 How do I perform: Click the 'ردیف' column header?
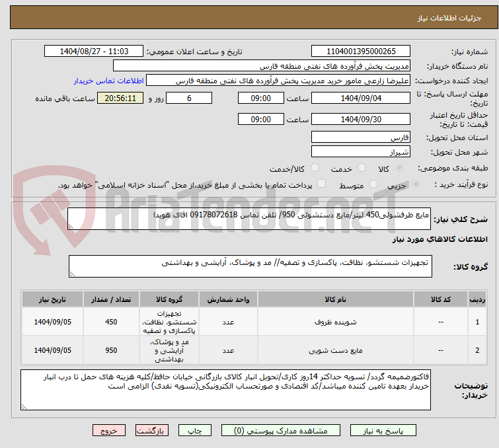477,299
